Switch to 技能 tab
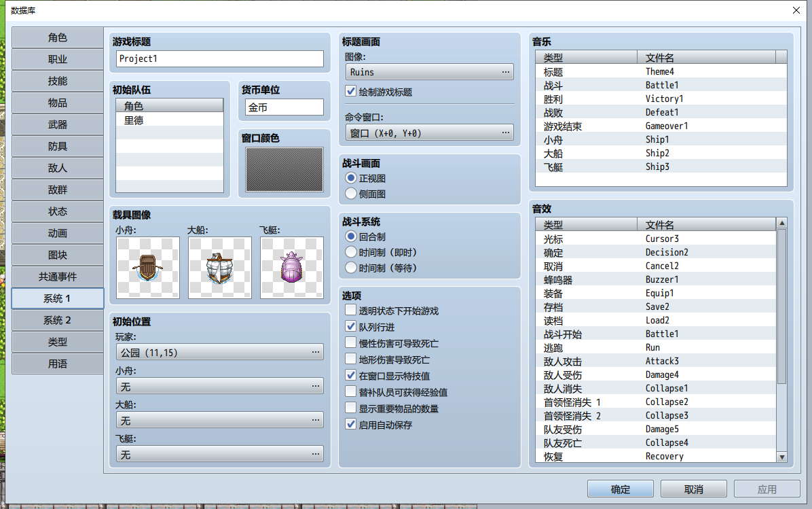This screenshot has height=509, width=812. pyautogui.click(x=58, y=81)
